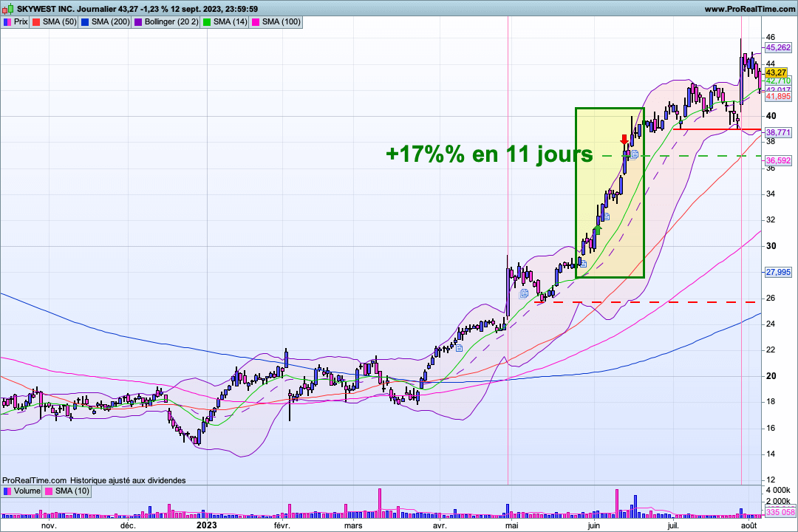Screen dimensions: 798x532
Task: Click the 20 price axis tick
Action: [771, 376]
